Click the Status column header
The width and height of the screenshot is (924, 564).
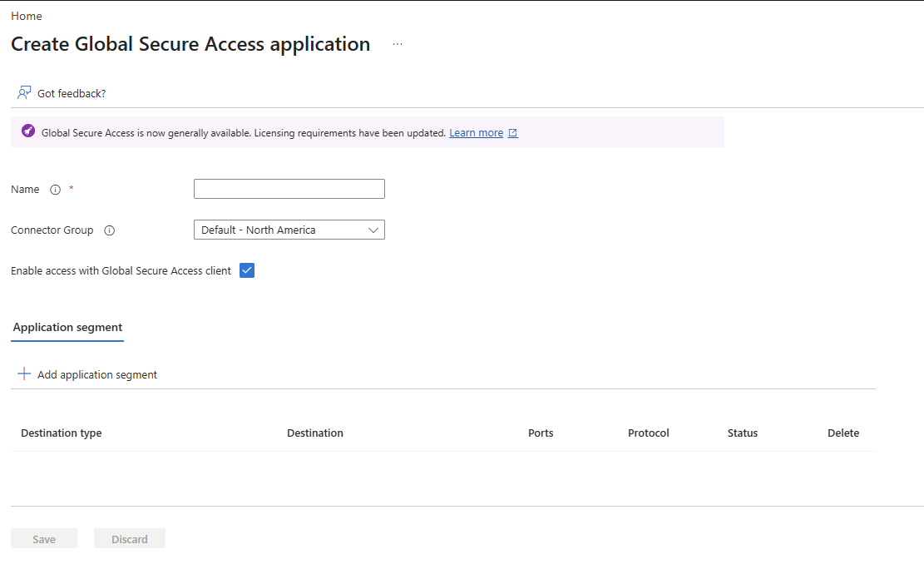point(743,433)
